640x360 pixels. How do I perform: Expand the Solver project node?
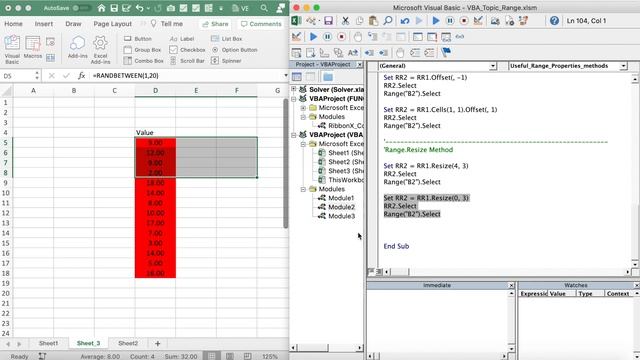[294, 89]
